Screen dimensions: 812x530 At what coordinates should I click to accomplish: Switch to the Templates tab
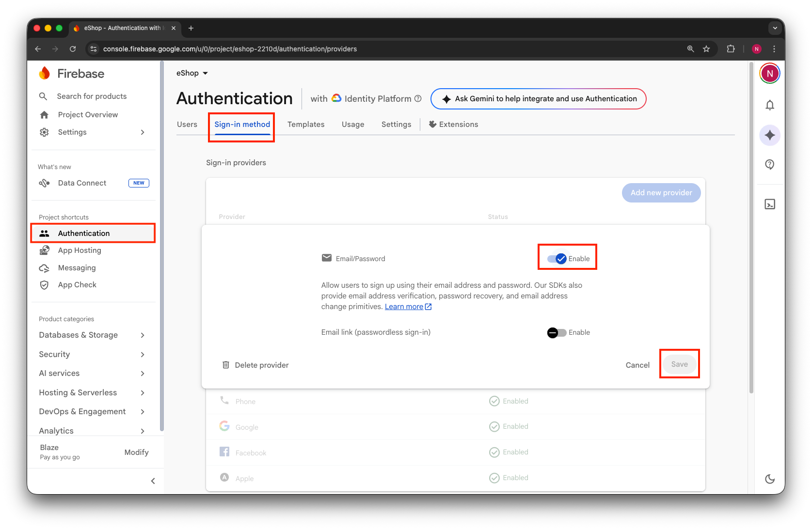[305, 125]
